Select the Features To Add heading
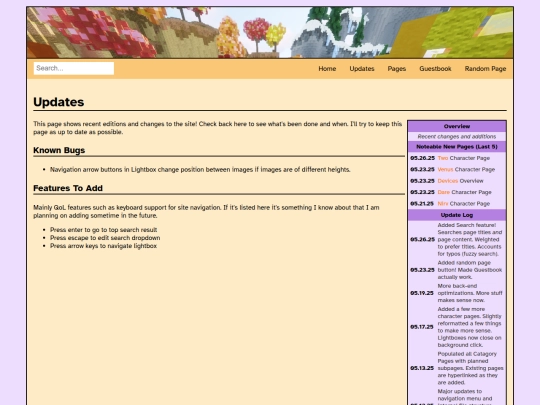 click(x=68, y=188)
